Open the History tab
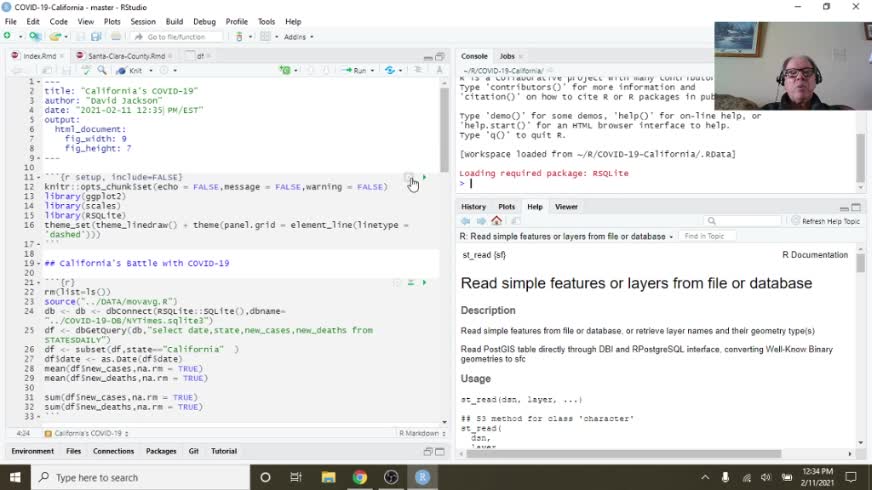Screen dimensions: 872x490 pos(473,206)
